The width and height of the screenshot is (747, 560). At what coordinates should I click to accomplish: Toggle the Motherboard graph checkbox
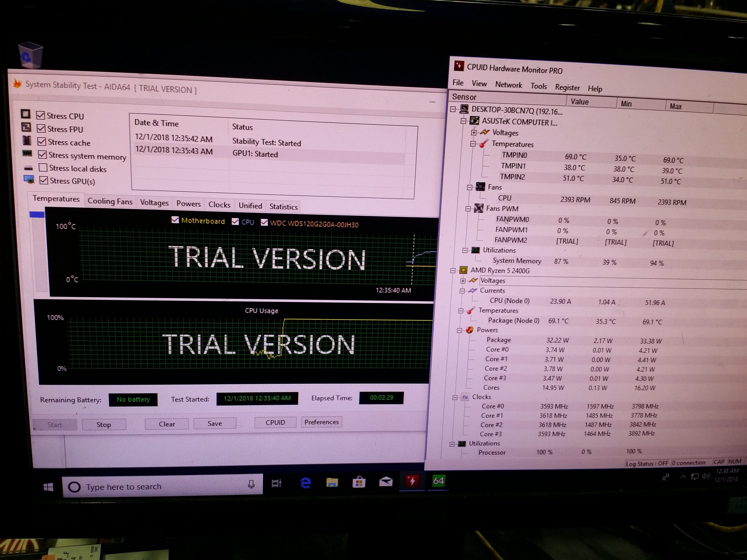(175, 220)
